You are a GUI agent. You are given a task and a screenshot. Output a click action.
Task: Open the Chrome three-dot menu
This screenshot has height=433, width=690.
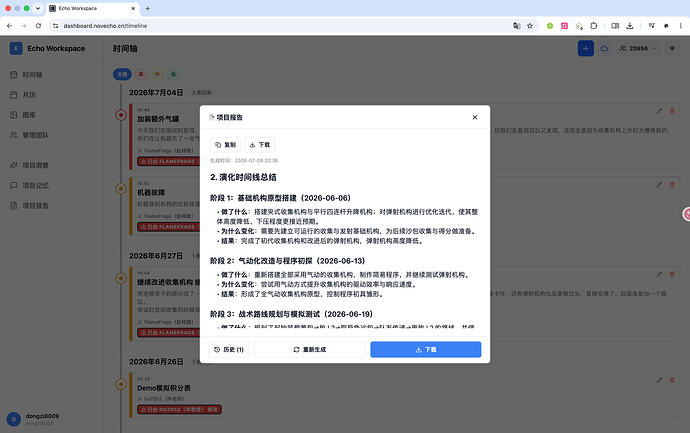681,26
